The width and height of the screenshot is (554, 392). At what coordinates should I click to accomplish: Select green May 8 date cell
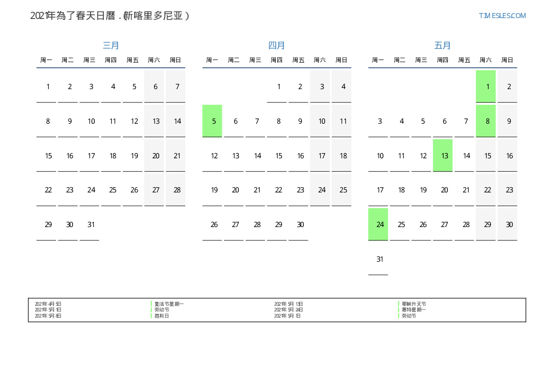pyautogui.click(x=486, y=121)
